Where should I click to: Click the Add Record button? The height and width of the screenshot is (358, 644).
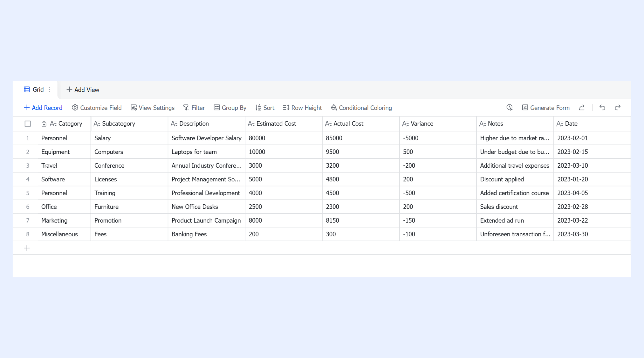43,108
